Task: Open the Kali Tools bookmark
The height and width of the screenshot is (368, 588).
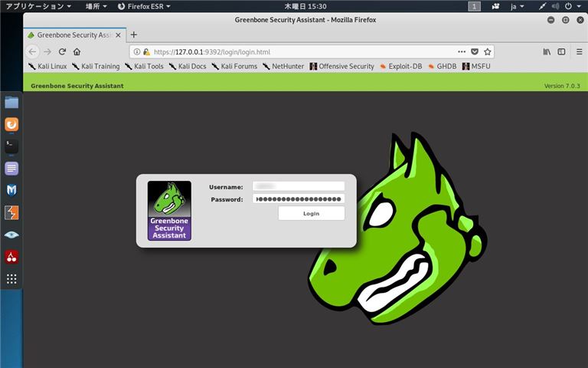Action: tap(144, 67)
